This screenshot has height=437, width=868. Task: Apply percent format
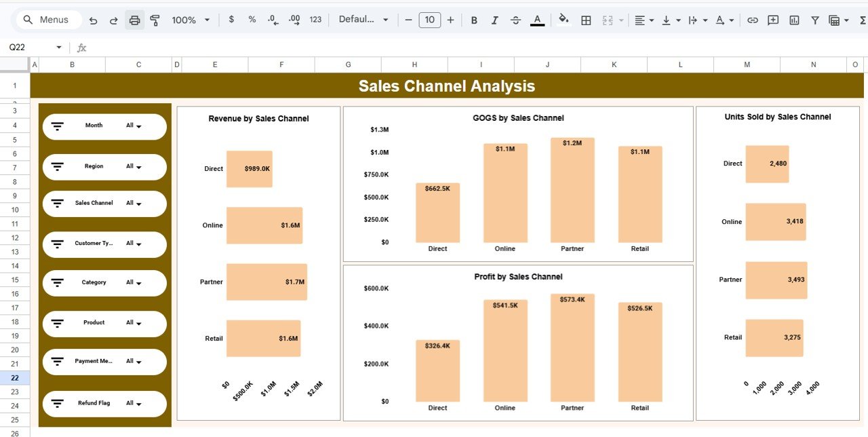252,20
